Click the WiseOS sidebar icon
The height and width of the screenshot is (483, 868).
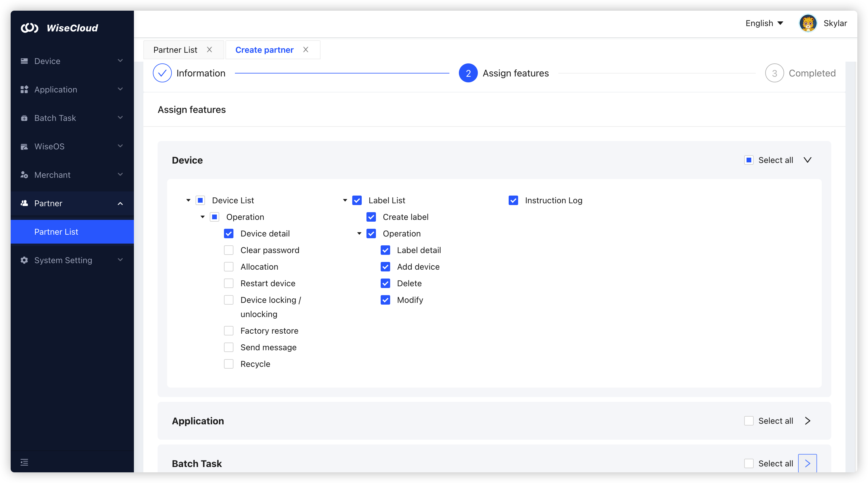point(24,146)
